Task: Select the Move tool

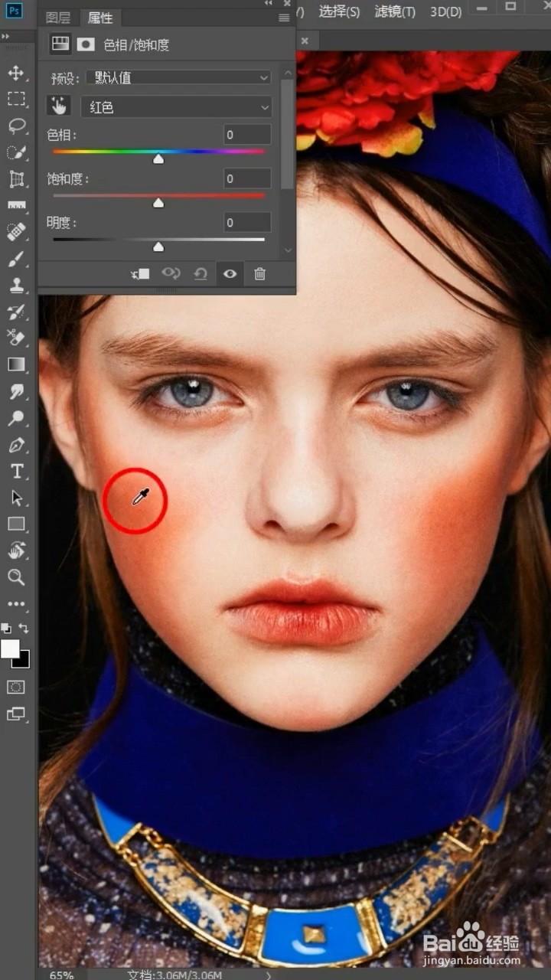Action: 16,73
